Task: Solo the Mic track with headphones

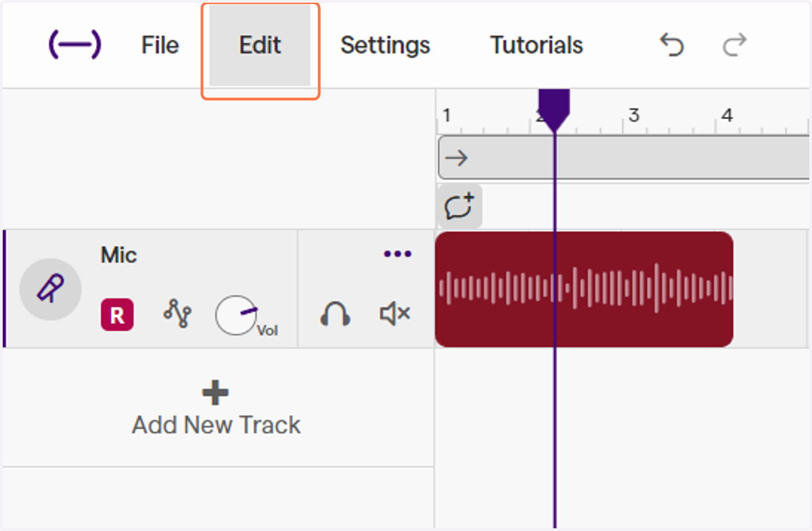Action: click(x=335, y=314)
